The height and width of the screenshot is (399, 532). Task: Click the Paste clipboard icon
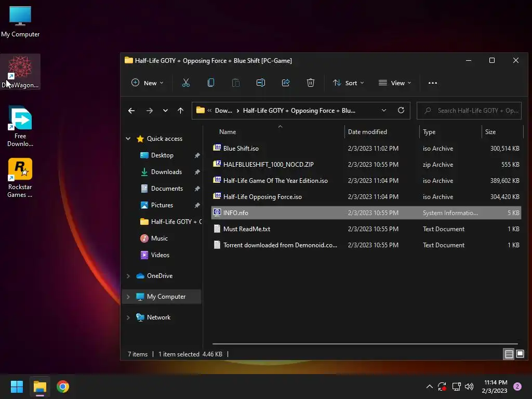[236, 83]
